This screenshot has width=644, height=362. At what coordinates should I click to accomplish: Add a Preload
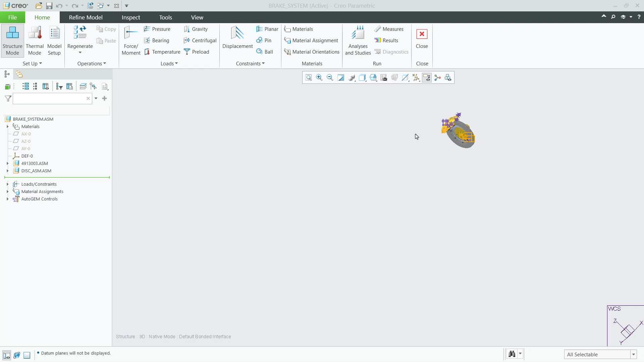[x=197, y=52]
